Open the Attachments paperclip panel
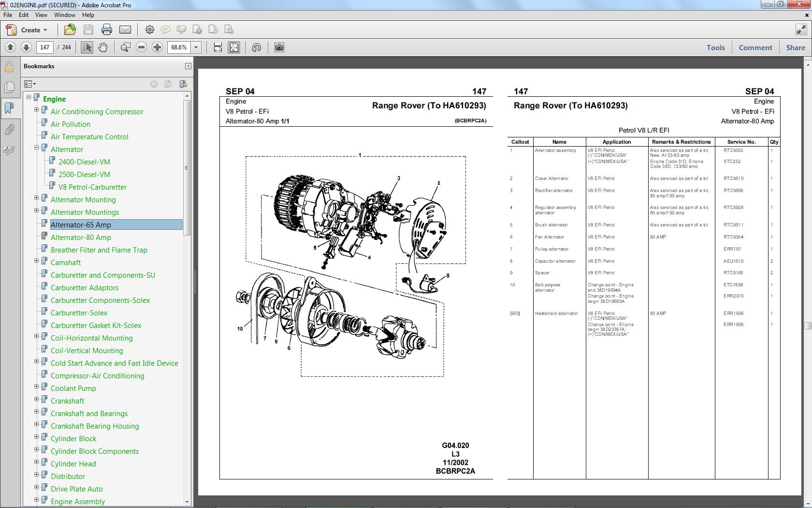This screenshot has height=508, width=812. click(x=9, y=129)
